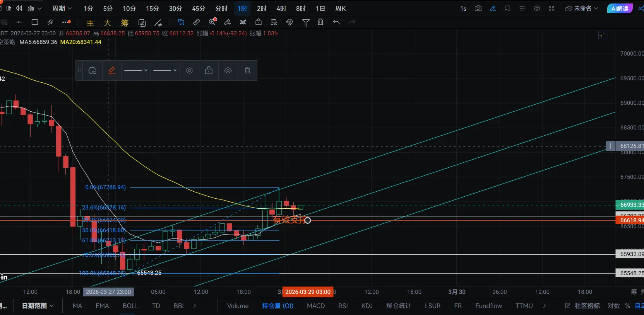
Task: Open the drawing filter funnel
Action: click(306, 22)
